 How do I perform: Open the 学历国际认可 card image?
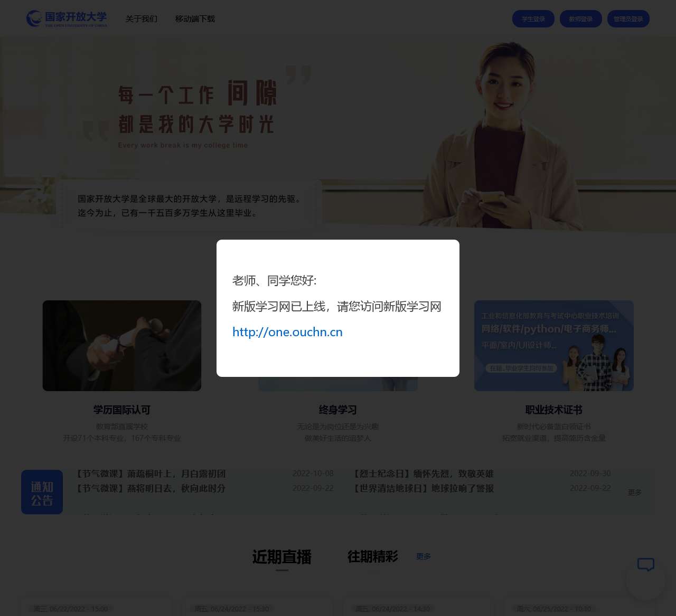[121, 345]
